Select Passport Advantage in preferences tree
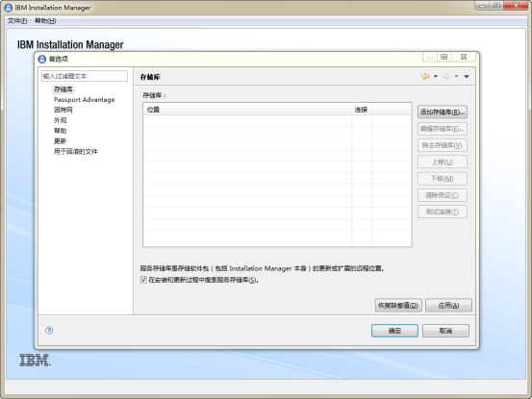 (x=84, y=100)
